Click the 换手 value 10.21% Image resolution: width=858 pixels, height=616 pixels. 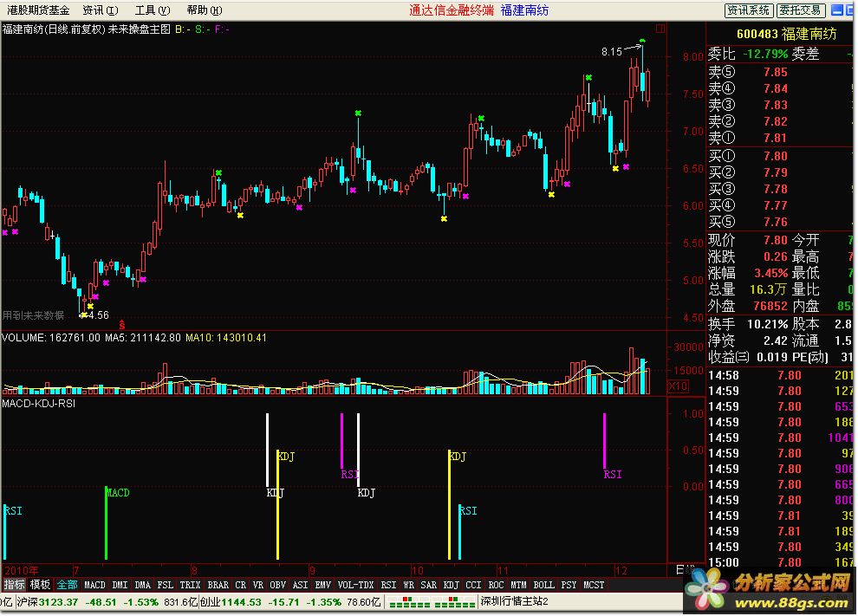point(767,324)
